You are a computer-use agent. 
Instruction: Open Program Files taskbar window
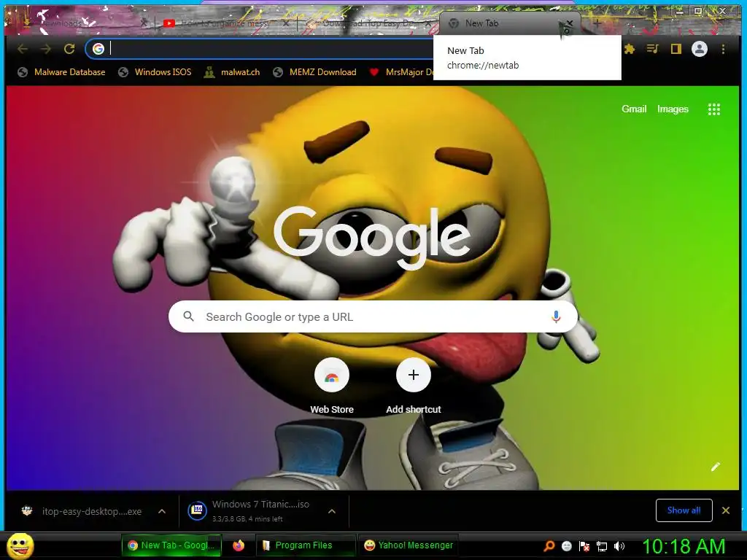(x=306, y=545)
